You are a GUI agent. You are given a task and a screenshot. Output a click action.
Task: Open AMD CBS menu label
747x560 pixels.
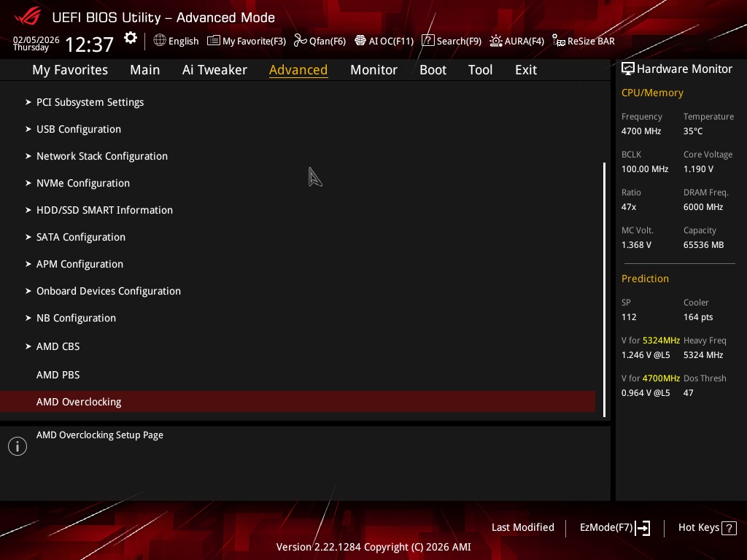pyautogui.click(x=58, y=346)
